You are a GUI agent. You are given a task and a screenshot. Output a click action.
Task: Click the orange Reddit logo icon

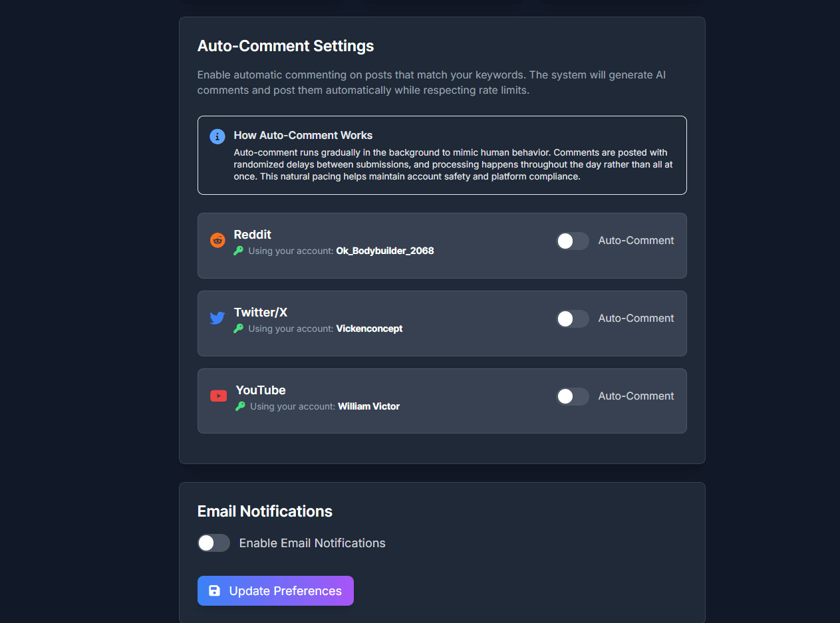(x=217, y=240)
